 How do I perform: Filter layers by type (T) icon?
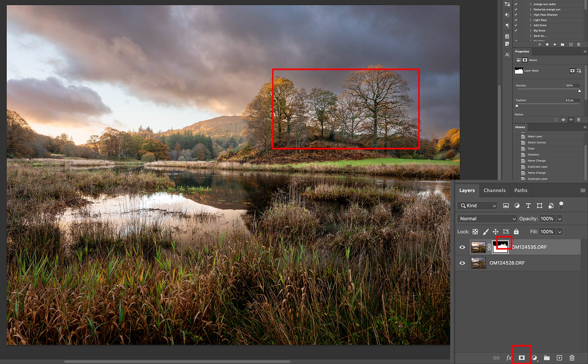coord(528,205)
